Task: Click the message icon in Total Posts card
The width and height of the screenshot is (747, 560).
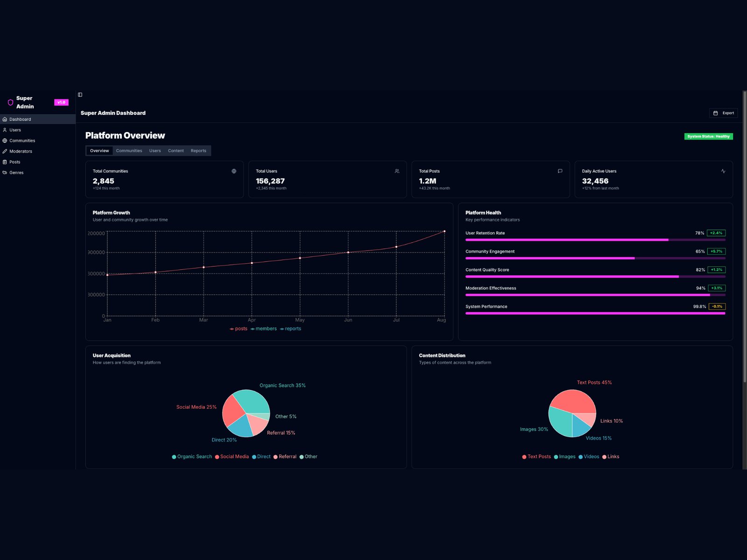Action: coord(560,171)
